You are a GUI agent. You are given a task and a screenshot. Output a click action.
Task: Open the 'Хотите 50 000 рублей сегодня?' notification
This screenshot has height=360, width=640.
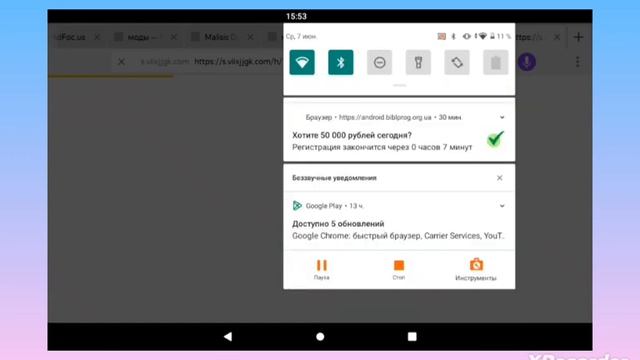click(x=399, y=130)
